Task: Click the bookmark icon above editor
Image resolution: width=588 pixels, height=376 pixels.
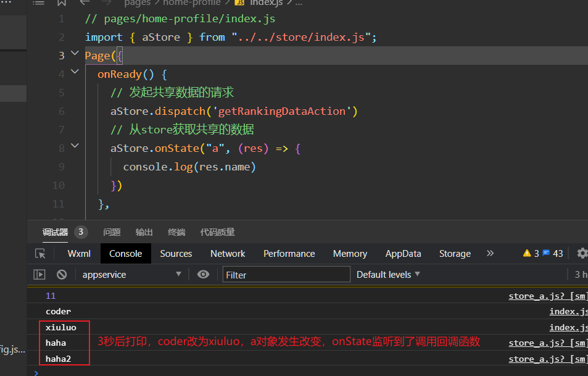Action: (62, 3)
